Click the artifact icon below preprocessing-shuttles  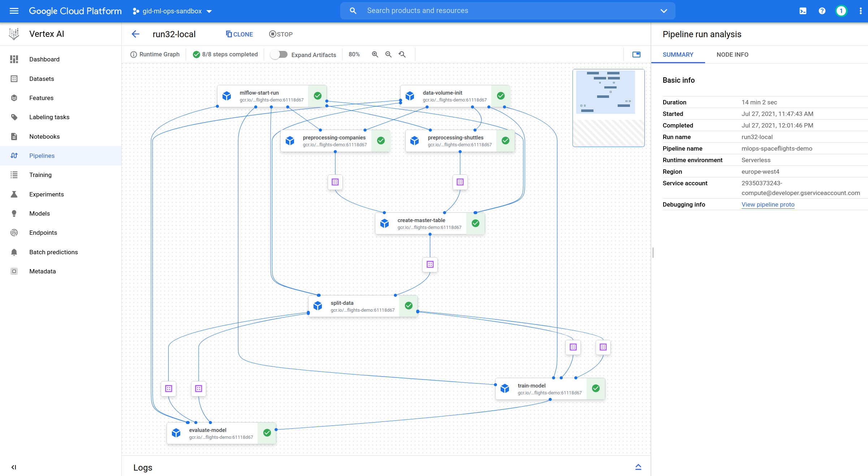[x=460, y=182]
